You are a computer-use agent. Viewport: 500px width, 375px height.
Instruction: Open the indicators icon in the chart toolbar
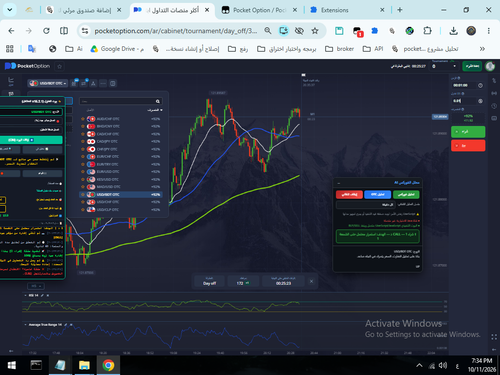tap(84, 83)
